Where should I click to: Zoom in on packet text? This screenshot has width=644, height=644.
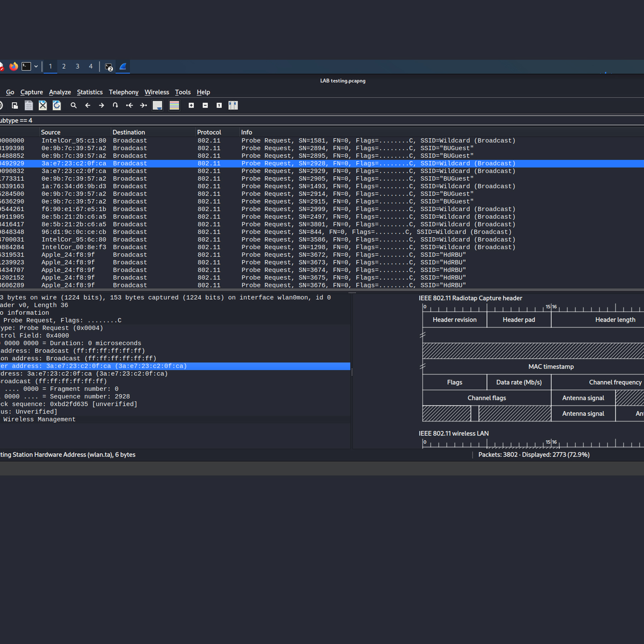[191, 106]
